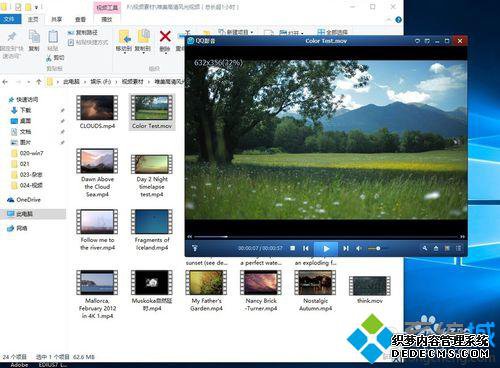Switch to the 查看 ribbon tab
The width and height of the screenshot is (500, 368).
click(x=80, y=19)
